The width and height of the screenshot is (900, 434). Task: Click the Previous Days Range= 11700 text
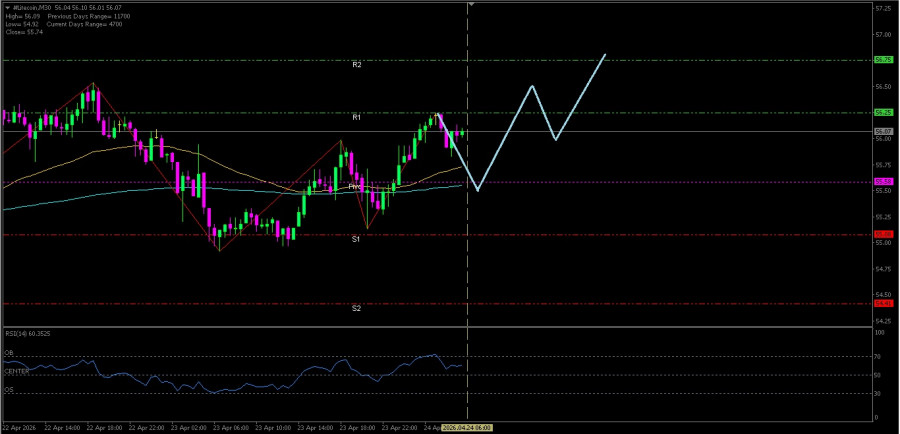pos(88,17)
